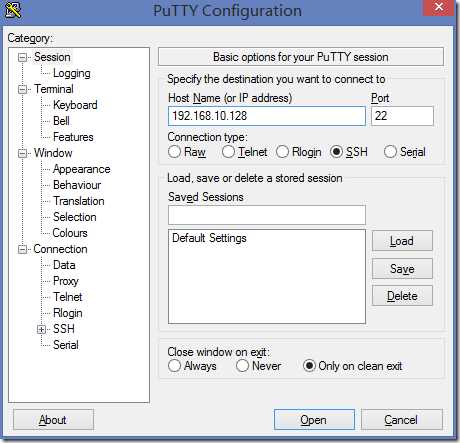Image resolution: width=460 pixels, height=443 pixels.
Task: Select Appearance under Window
Action: pos(82,169)
